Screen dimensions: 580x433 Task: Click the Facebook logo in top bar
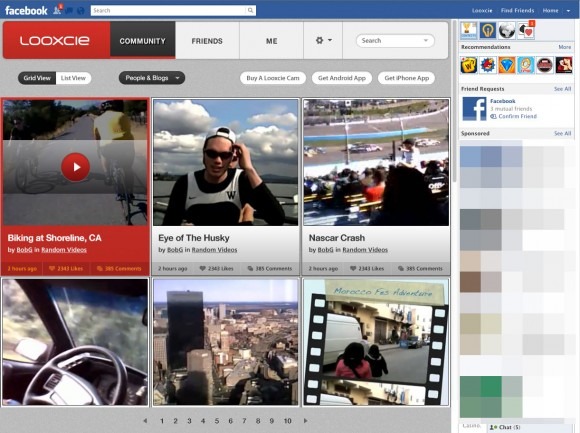(x=26, y=10)
